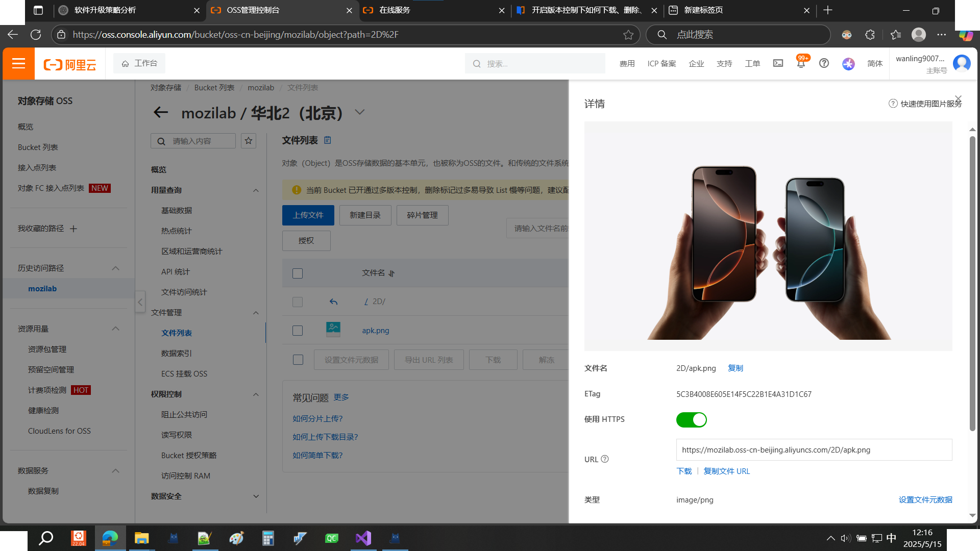
Task: Open the AI assistant purple star icon
Action: pyautogui.click(x=848, y=63)
